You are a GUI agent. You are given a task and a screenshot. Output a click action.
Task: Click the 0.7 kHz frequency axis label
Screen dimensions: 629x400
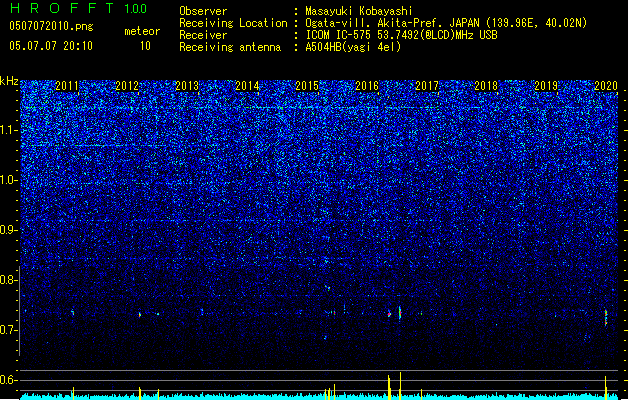9,330
